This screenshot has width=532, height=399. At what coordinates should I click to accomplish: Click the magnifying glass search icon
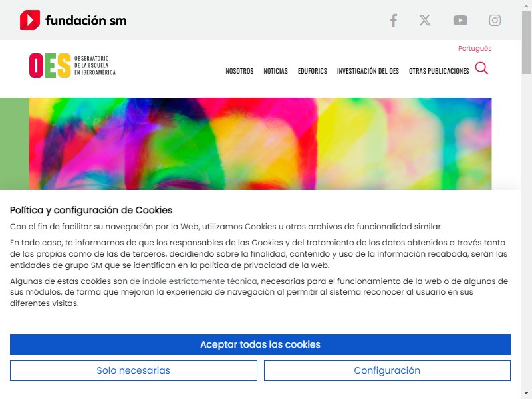coord(481,68)
